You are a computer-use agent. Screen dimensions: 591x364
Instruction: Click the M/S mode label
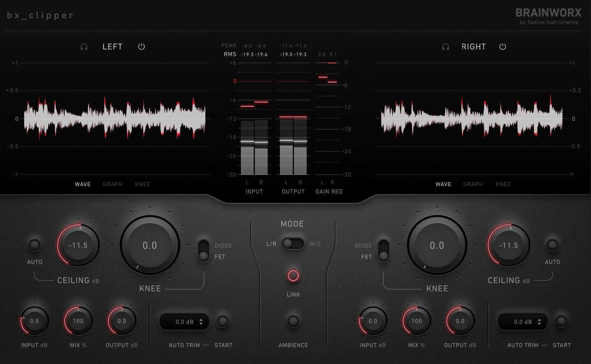tap(315, 244)
